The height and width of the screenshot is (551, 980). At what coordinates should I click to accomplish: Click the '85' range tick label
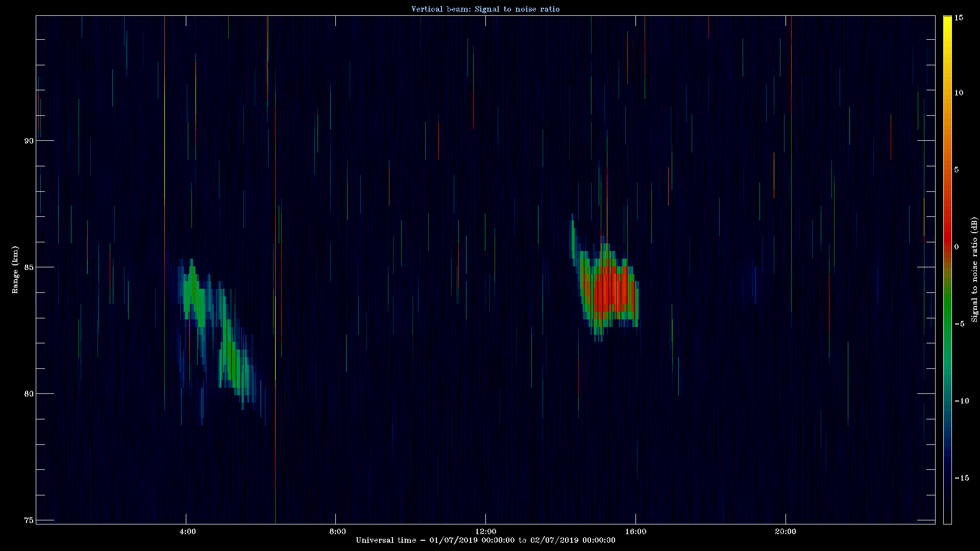29,267
